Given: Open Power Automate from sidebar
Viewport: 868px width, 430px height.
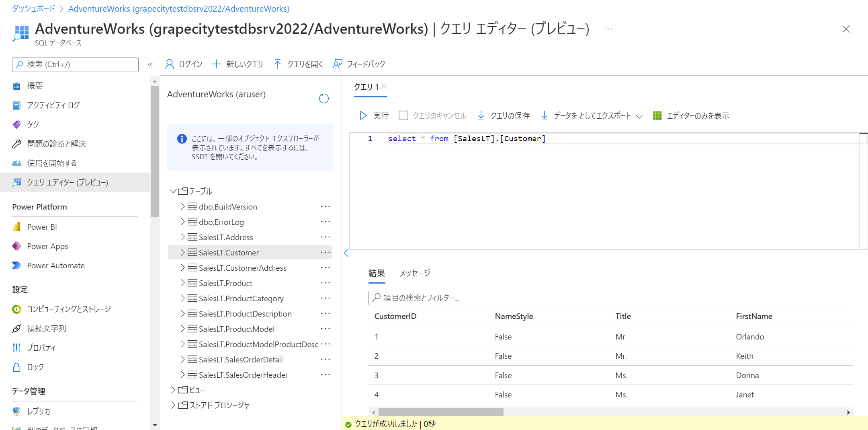Looking at the screenshot, I should click(56, 265).
